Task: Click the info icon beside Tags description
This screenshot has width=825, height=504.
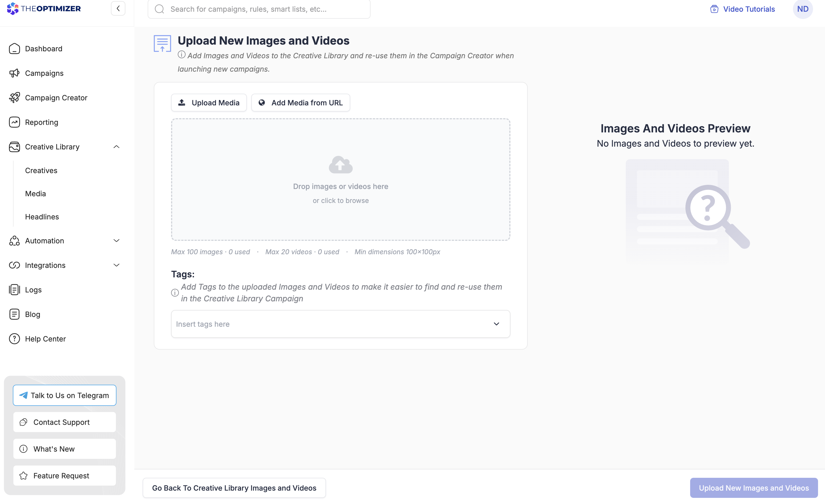Action: 175,293
